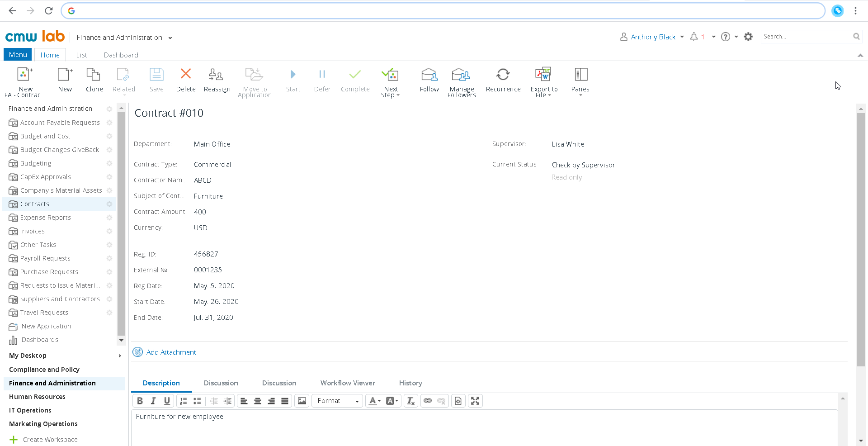
Task: Open IT Operations workspace
Action: 30,410
